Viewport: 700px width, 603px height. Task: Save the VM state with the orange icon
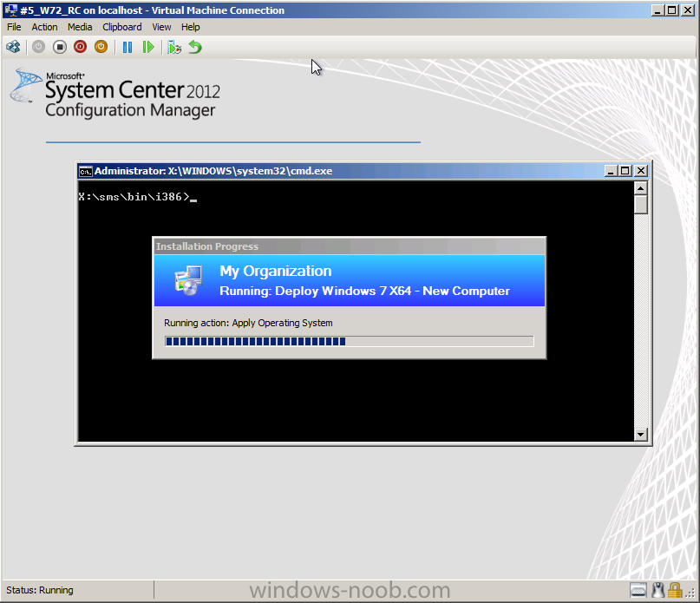click(101, 47)
